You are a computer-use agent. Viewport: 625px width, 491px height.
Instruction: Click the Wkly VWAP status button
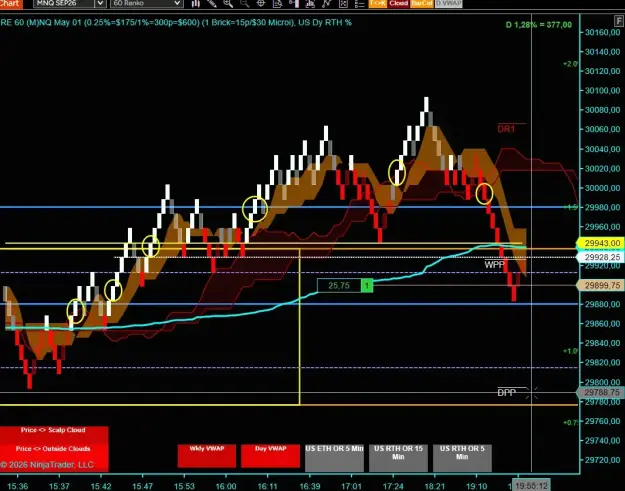tap(206, 456)
